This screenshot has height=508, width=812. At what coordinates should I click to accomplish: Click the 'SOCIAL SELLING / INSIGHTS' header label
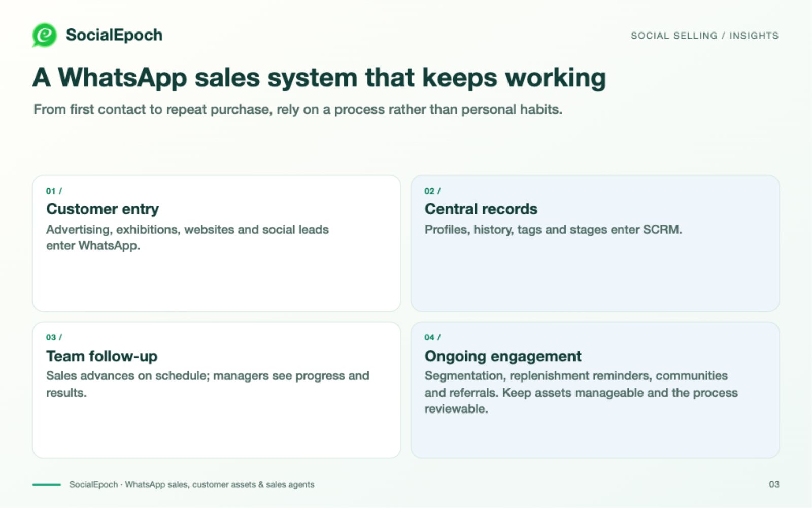[x=704, y=36]
